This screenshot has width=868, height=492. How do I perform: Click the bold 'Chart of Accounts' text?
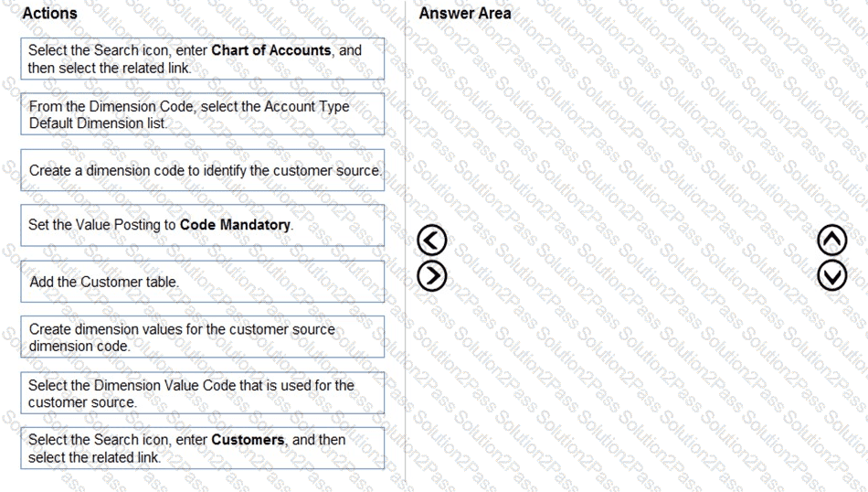click(271, 50)
